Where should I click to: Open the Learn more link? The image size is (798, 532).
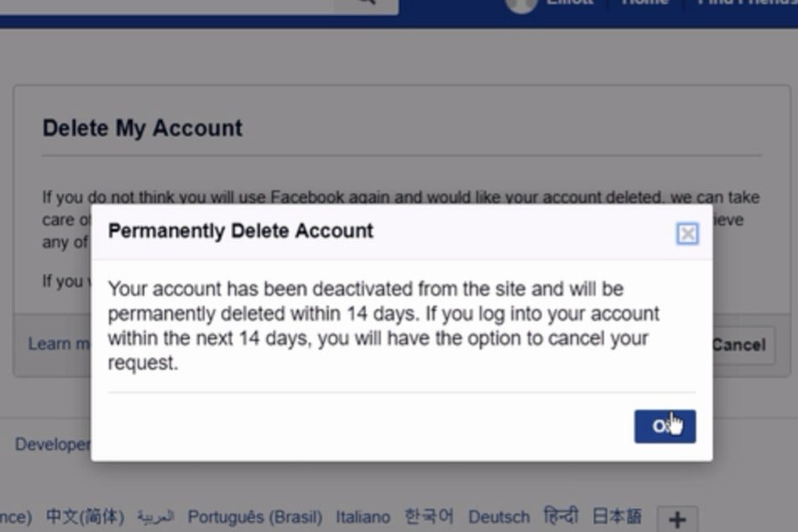click(59, 344)
